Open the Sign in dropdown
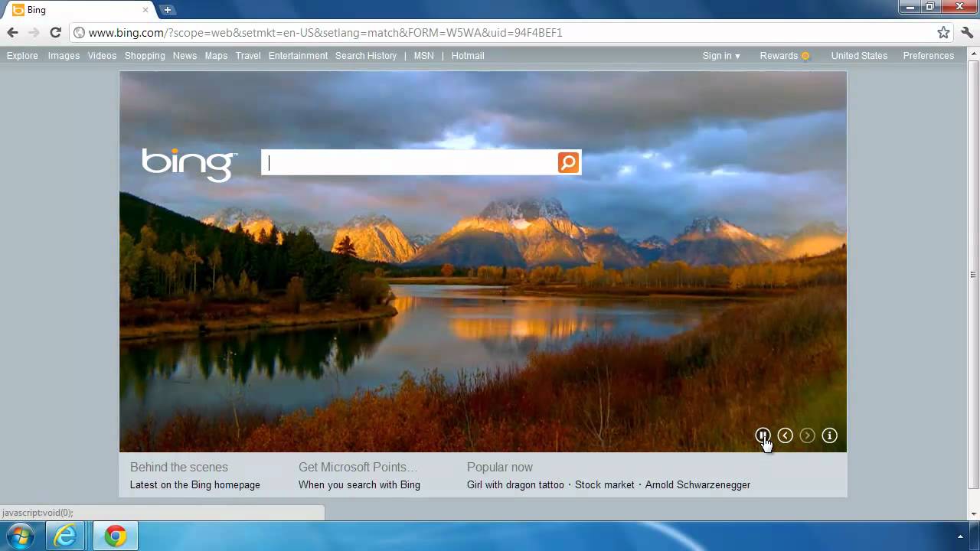Image resolution: width=980 pixels, height=551 pixels. tap(720, 55)
